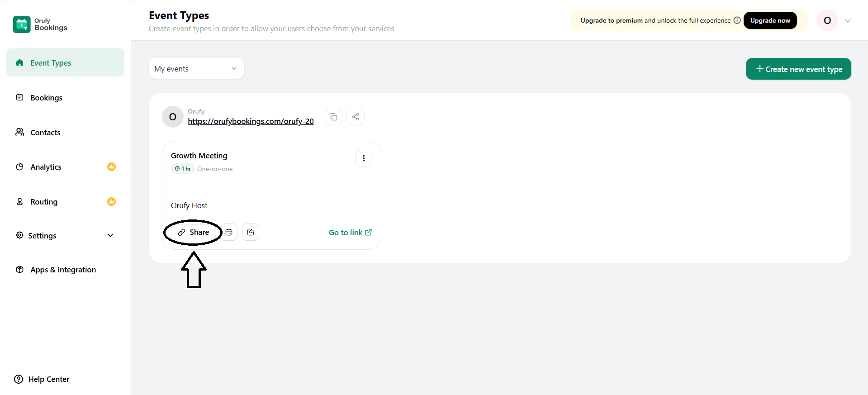Open Contacts from the sidebar
The height and width of the screenshot is (395, 868).
(x=45, y=133)
